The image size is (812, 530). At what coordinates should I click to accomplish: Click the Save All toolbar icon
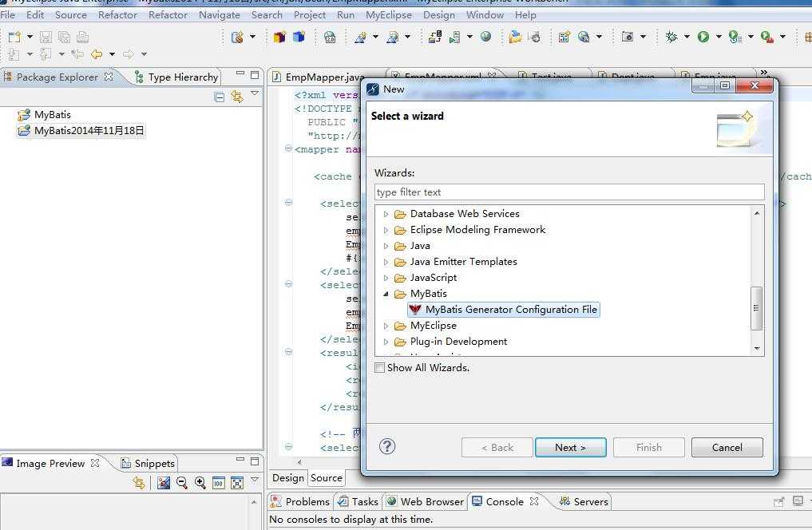pos(64,37)
